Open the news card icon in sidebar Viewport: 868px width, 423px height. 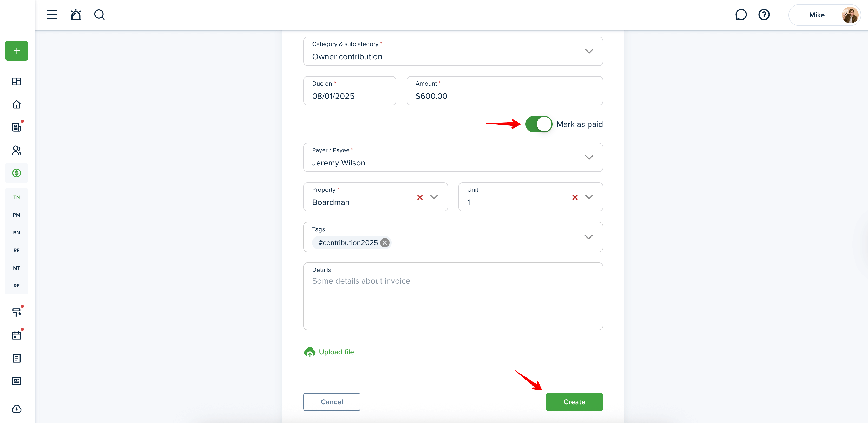[17, 381]
